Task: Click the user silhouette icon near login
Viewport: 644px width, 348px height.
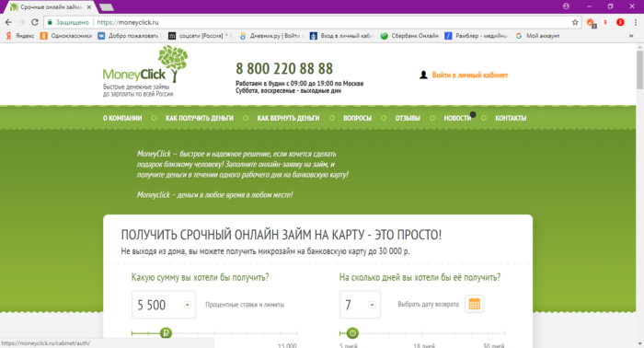Action: (423, 75)
